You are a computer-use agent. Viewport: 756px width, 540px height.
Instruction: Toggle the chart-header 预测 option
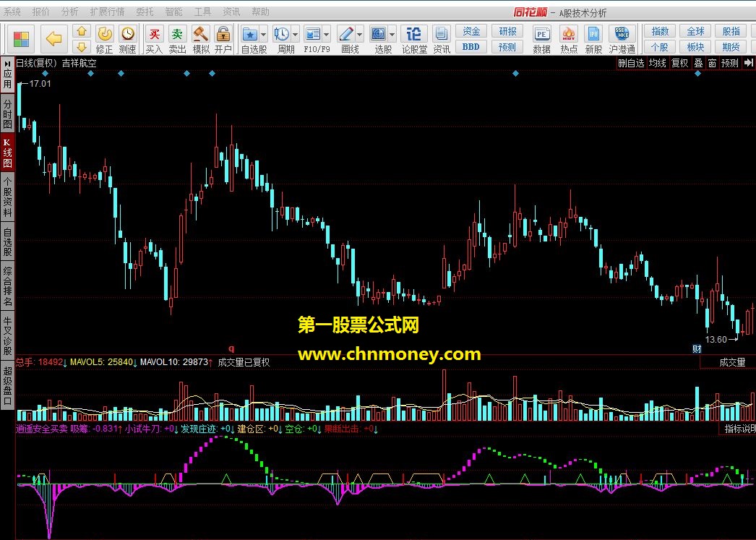[730, 63]
